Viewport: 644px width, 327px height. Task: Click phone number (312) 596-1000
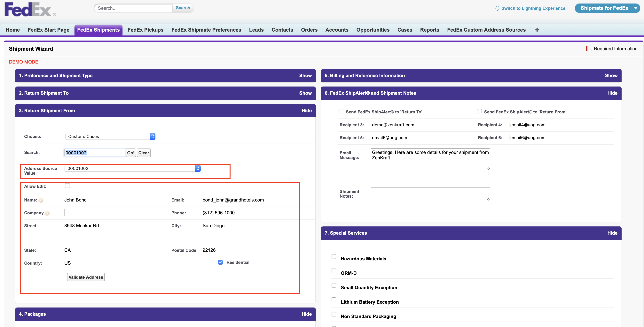coord(218,213)
